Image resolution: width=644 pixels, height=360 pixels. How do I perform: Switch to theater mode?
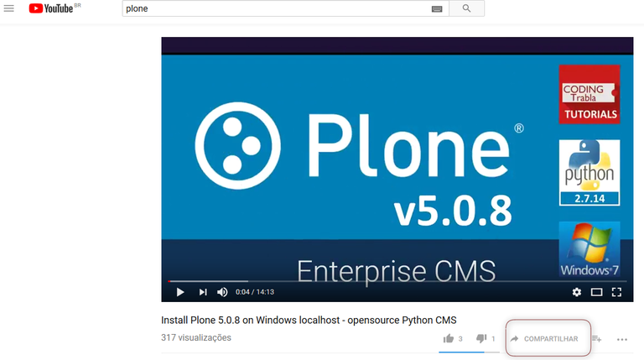596,292
